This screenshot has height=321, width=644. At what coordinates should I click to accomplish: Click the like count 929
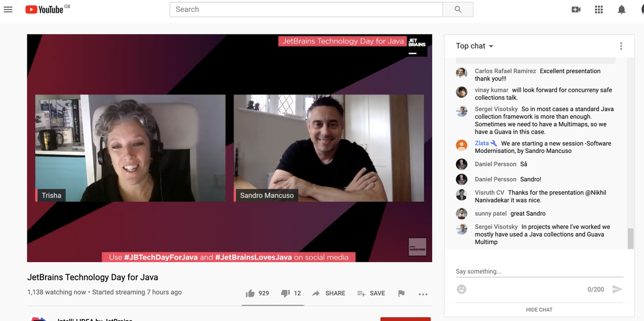pyautogui.click(x=264, y=294)
